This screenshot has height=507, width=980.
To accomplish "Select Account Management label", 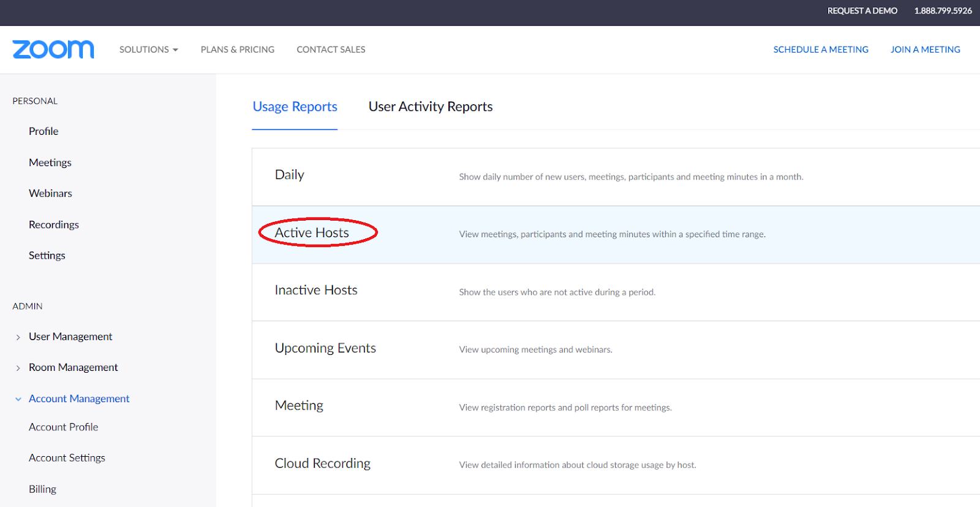I will pyautogui.click(x=79, y=398).
